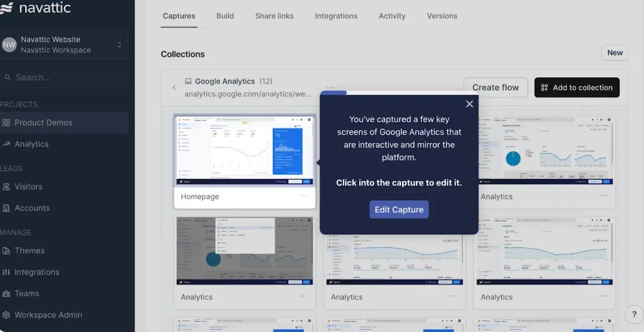Click the Analytics trend icon in sidebar
The width and height of the screenshot is (644, 332).
(x=6, y=144)
